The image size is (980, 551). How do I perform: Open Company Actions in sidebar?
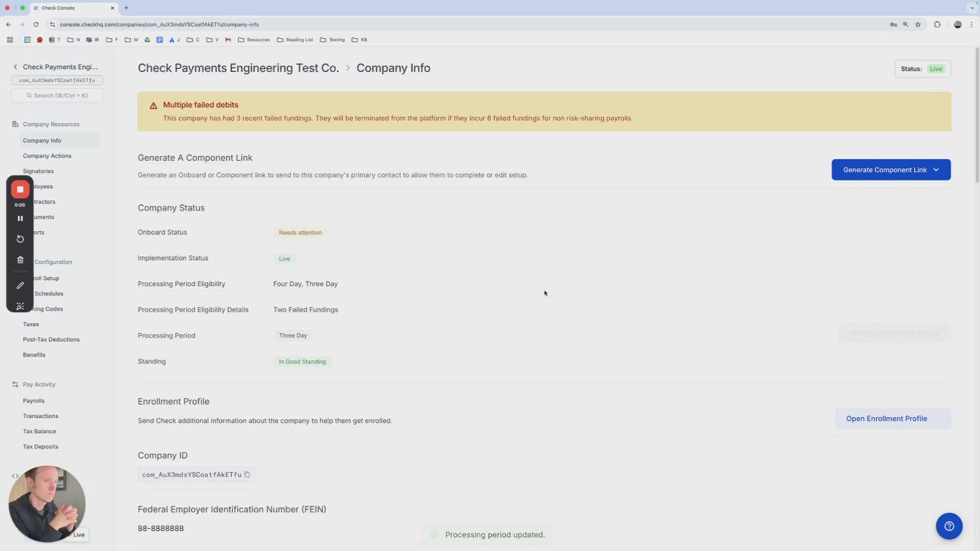[47, 156]
